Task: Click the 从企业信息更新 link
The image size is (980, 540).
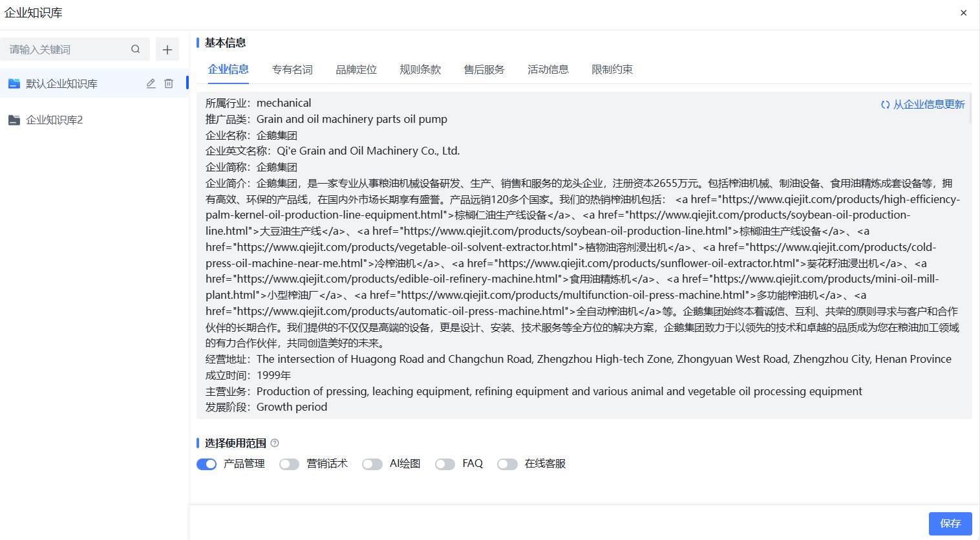Action: (x=929, y=105)
